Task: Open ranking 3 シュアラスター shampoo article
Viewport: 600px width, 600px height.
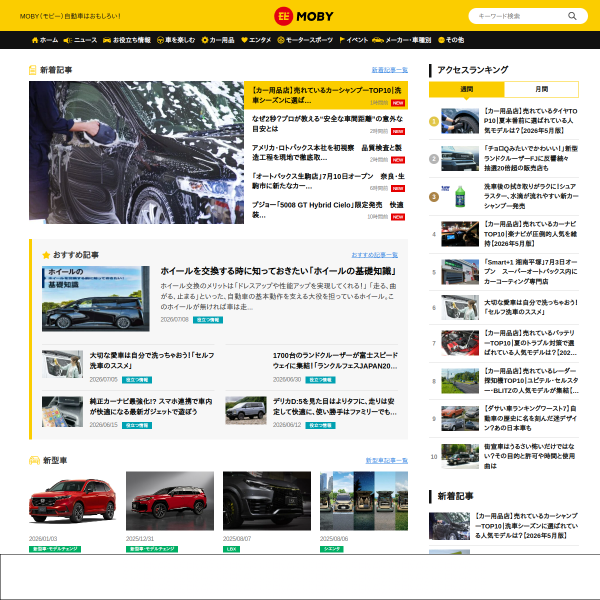Action: click(x=530, y=196)
